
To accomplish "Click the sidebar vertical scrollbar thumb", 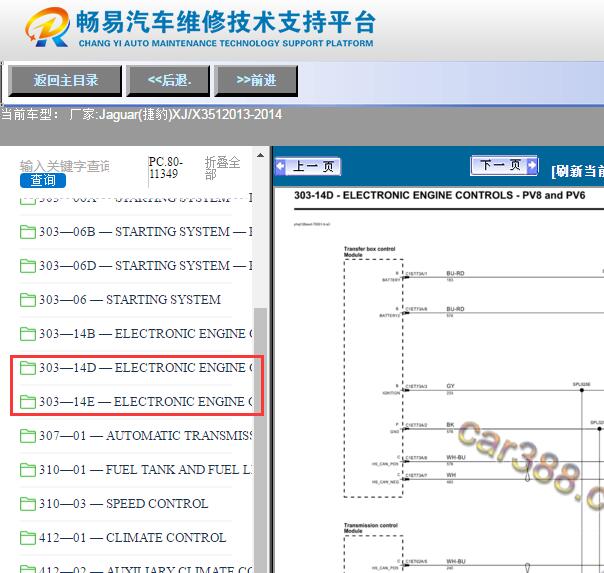I will pos(261,439).
